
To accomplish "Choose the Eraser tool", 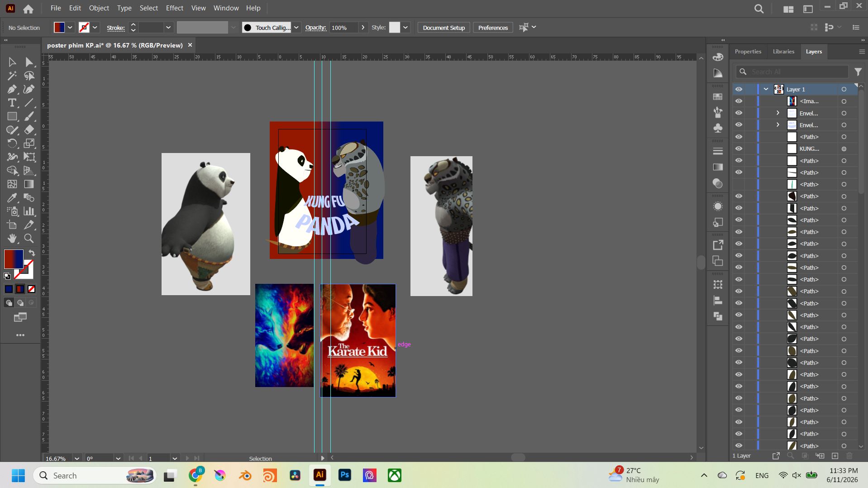I will tap(29, 130).
